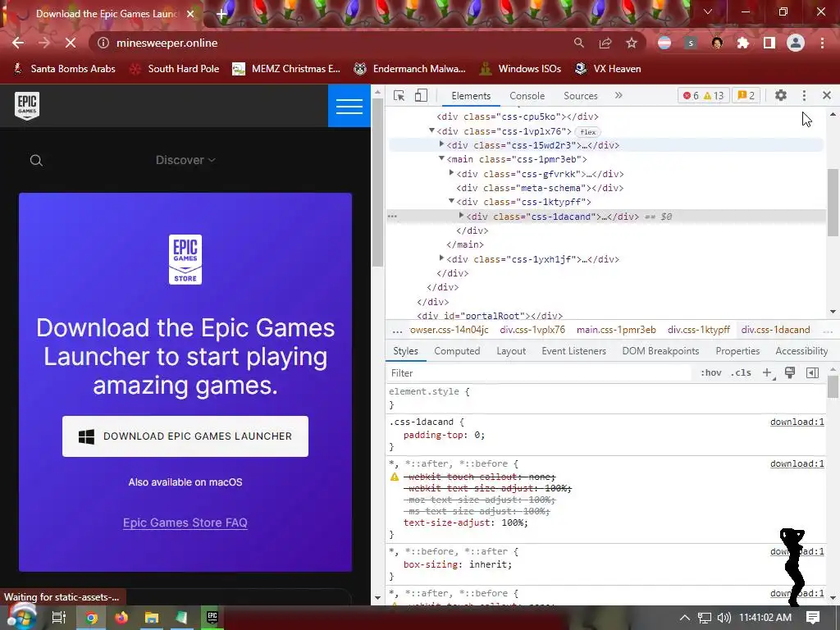Image resolution: width=840 pixels, height=630 pixels.
Task: Add a new style rule plus icon
Action: (767, 373)
